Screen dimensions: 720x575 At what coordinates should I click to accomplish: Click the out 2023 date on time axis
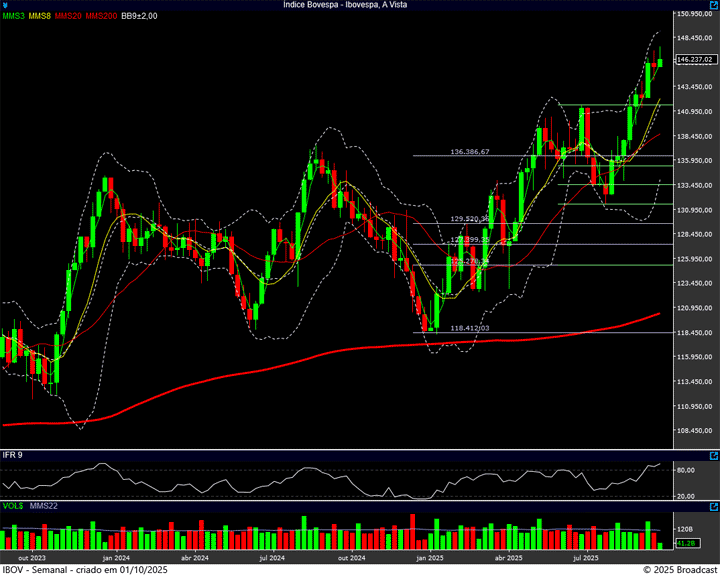(x=32, y=558)
